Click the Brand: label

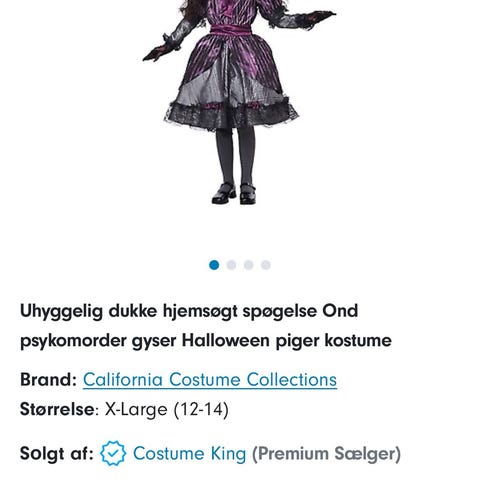(48, 379)
